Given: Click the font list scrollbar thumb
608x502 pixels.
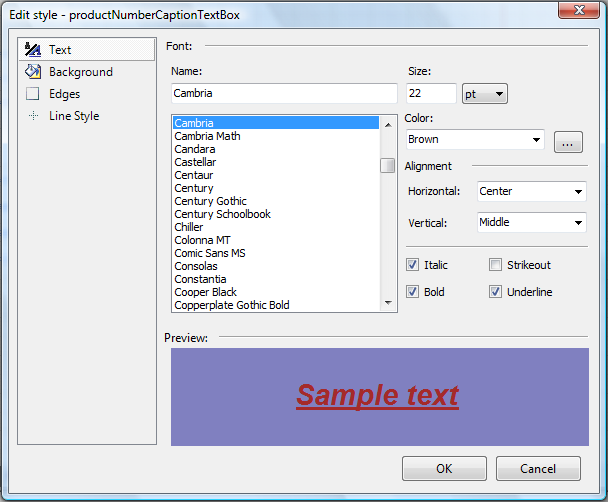Looking at the screenshot, I should pos(387,166).
